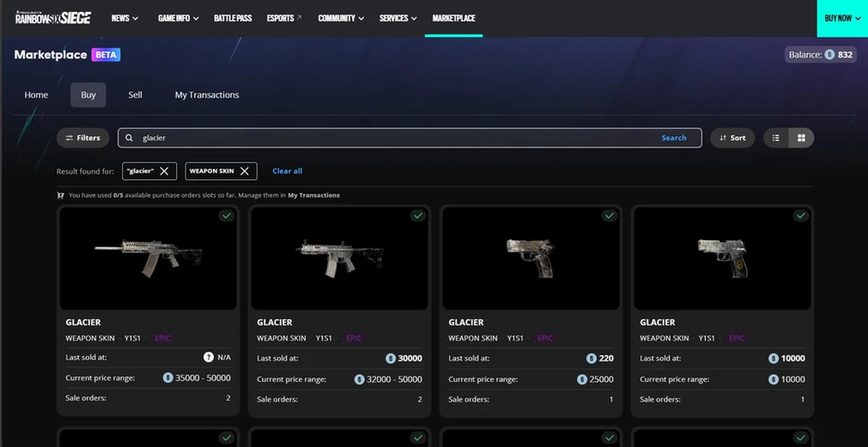Submit with the Search button

(x=673, y=138)
